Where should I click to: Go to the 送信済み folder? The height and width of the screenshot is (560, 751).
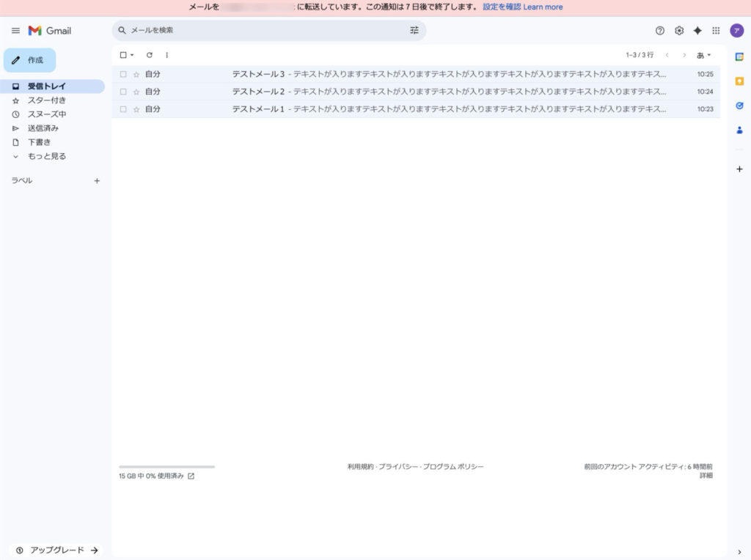tap(43, 128)
